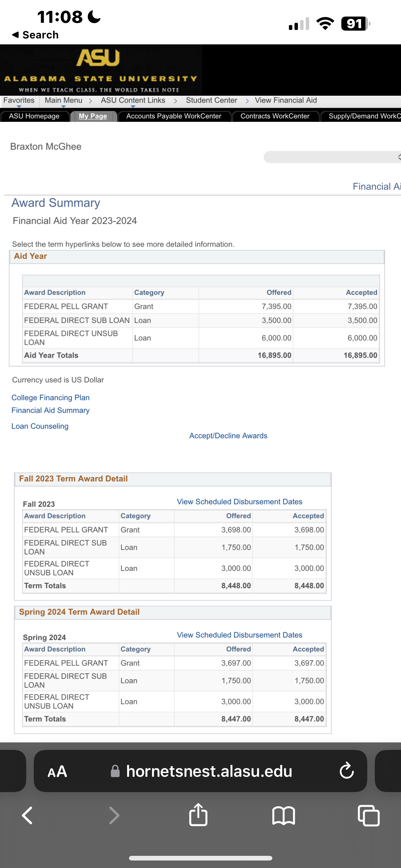This screenshot has height=868, width=401.
Task: Open View Financial Aid breadcrumb
Action: [x=286, y=100]
